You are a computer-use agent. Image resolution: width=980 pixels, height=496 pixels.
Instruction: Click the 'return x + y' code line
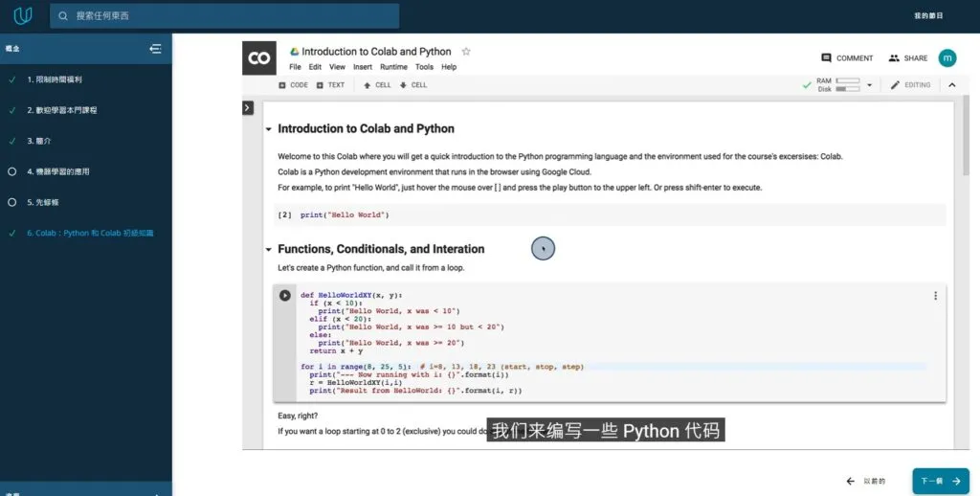(x=336, y=350)
